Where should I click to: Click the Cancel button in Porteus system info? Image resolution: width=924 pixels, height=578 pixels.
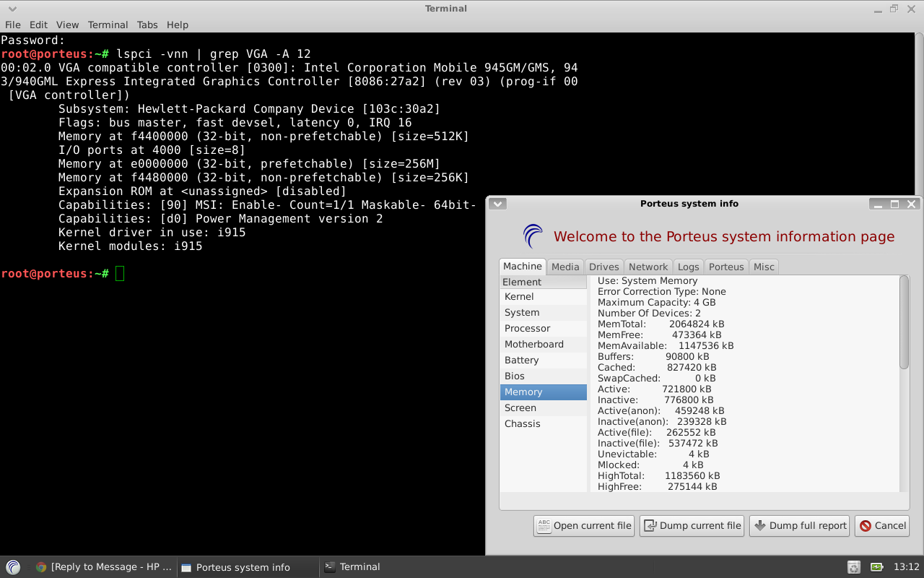tap(882, 525)
